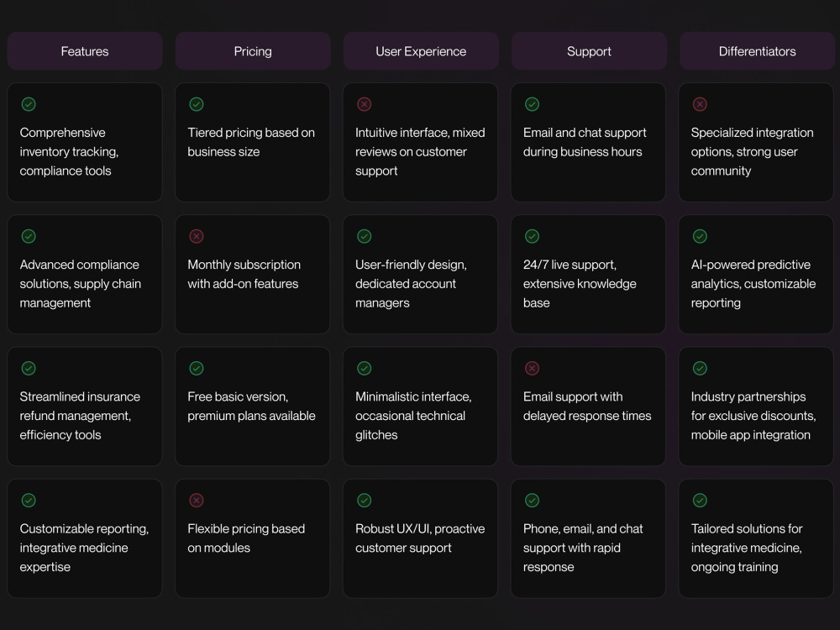Screen dimensions: 840x630
Task: Click the red X icon above Specialized integration options
Action: pyautogui.click(x=700, y=104)
